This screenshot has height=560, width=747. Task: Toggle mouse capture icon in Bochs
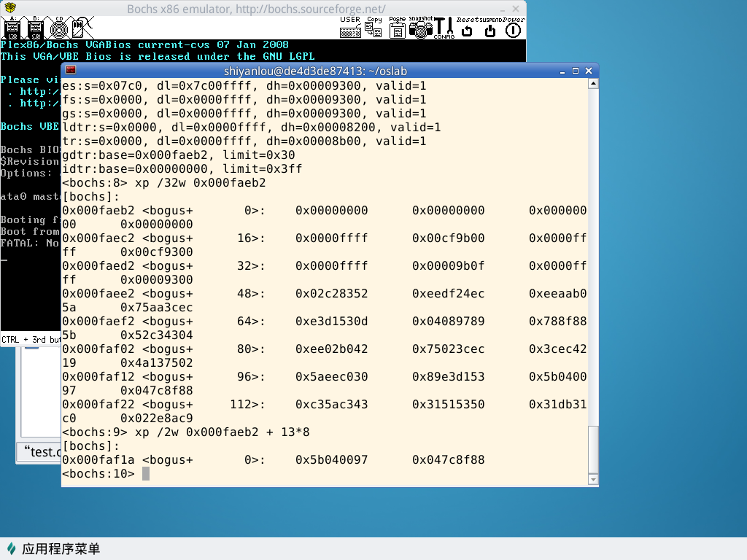[82, 28]
